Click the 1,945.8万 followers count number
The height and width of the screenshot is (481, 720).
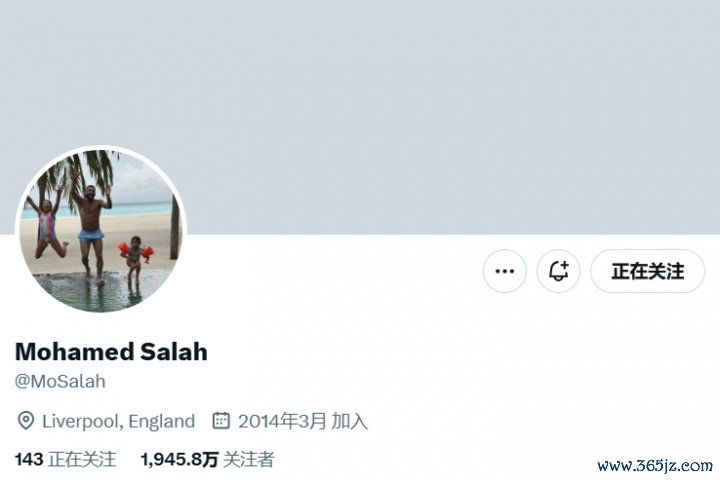pyautogui.click(x=180, y=459)
